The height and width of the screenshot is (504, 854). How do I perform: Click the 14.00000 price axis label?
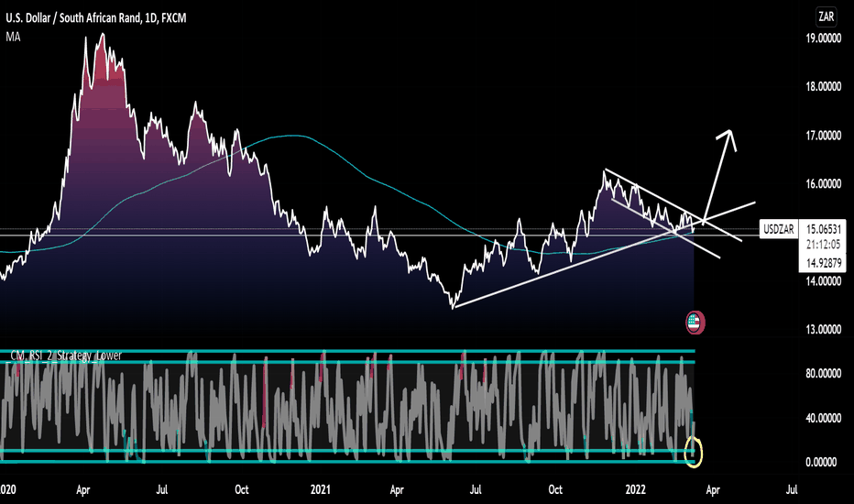pyautogui.click(x=824, y=281)
